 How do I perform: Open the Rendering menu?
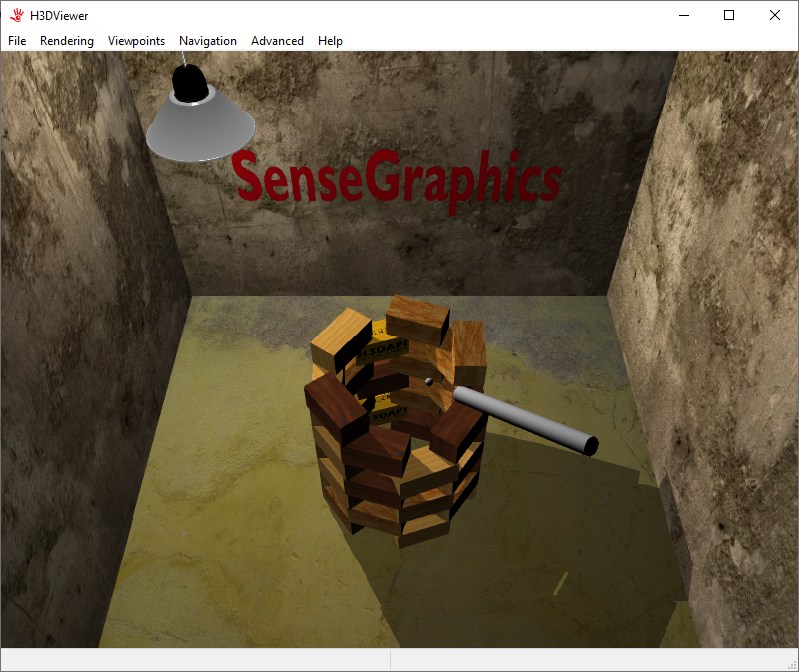pos(67,41)
